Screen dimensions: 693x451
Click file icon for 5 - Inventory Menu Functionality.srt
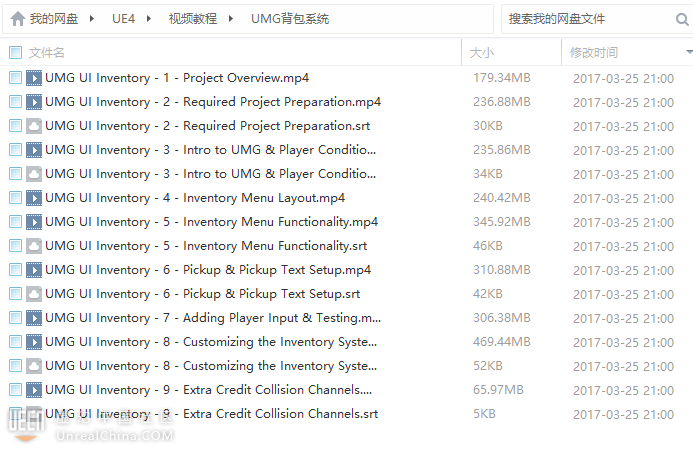(x=34, y=246)
